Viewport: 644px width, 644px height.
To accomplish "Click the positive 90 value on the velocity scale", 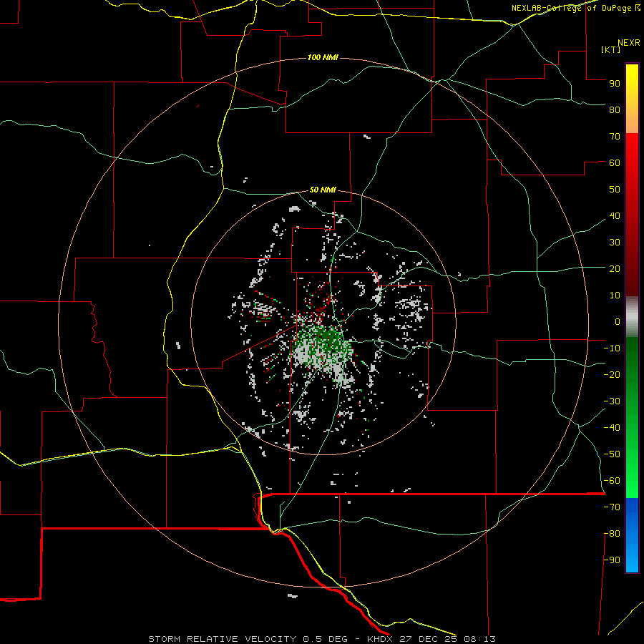I will point(615,84).
